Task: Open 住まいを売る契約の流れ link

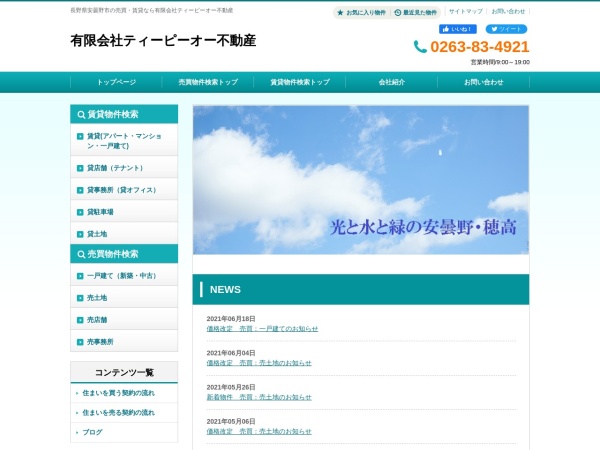Action: (x=119, y=413)
